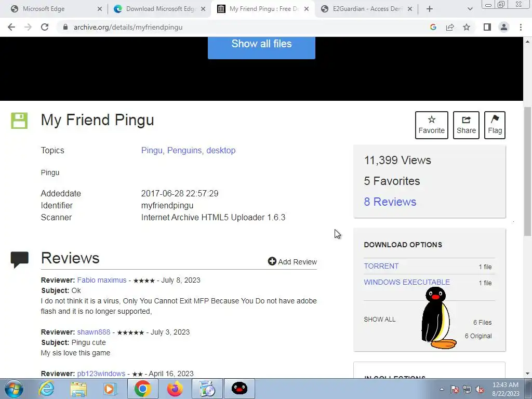The image size is (532, 399).
Task: Click the Pingu app taskbar icon
Action: tap(240, 389)
